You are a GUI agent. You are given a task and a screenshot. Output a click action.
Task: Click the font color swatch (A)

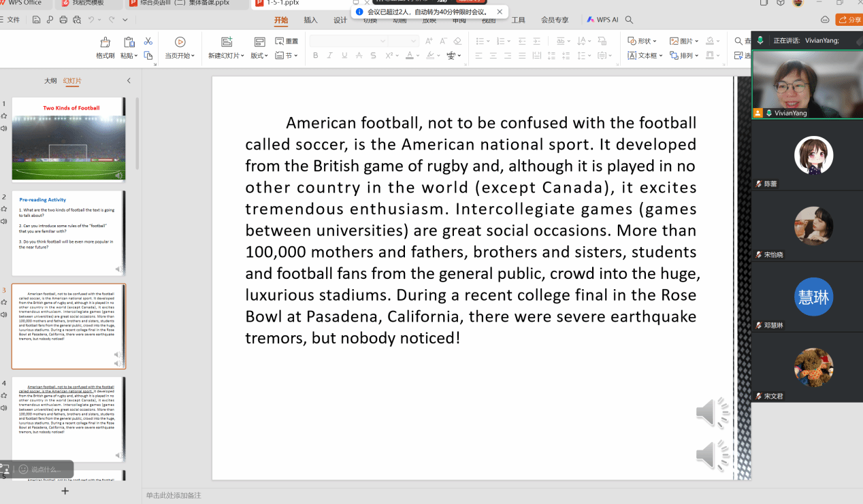point(410,56)
